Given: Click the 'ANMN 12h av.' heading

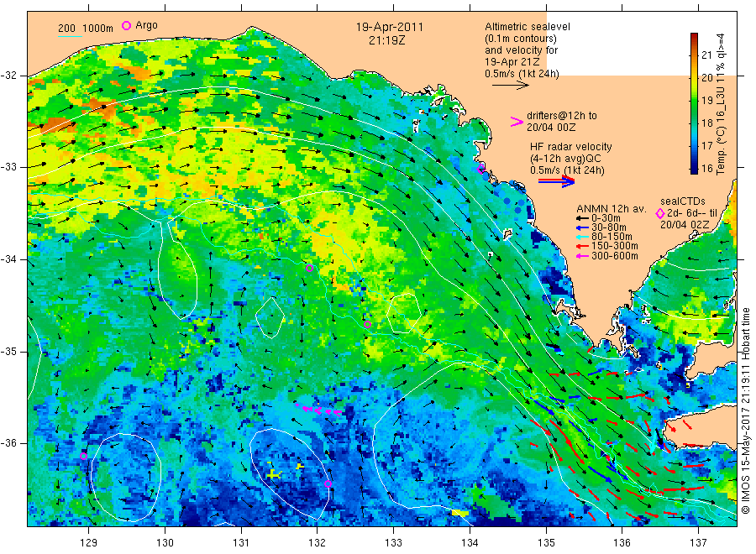Looking at the screenshot, I should pos(612,209).
